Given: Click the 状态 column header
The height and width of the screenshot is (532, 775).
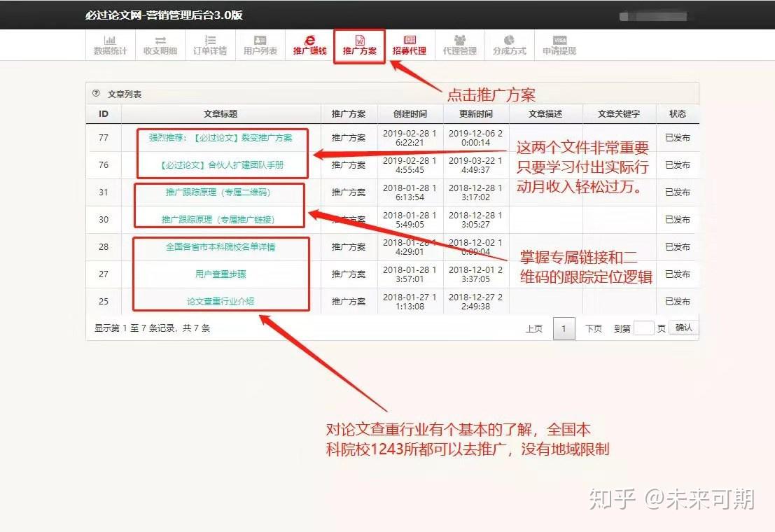Looking at the screenshot, I should click(677, 114).
